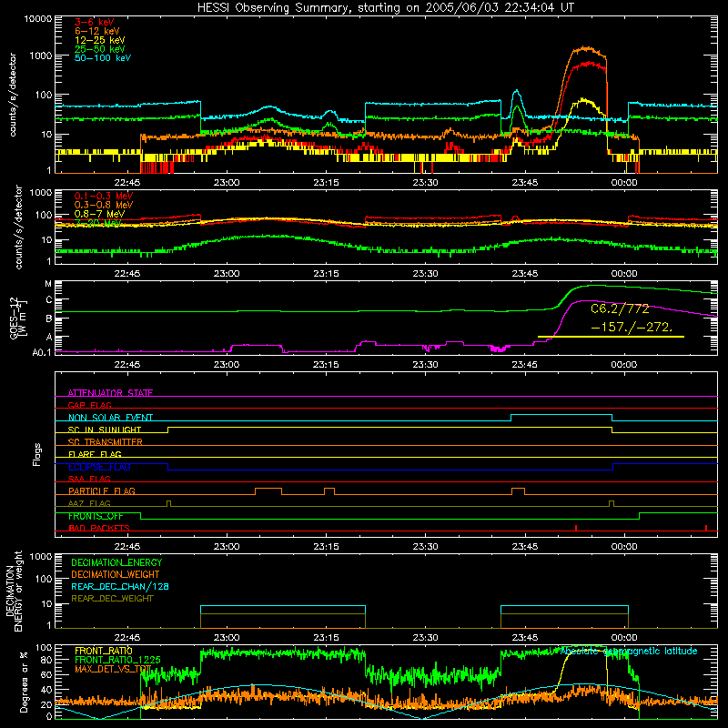Select the PARTICLE_FLAG label
This screenshot has width=728, height=728.
coord(102,490)
